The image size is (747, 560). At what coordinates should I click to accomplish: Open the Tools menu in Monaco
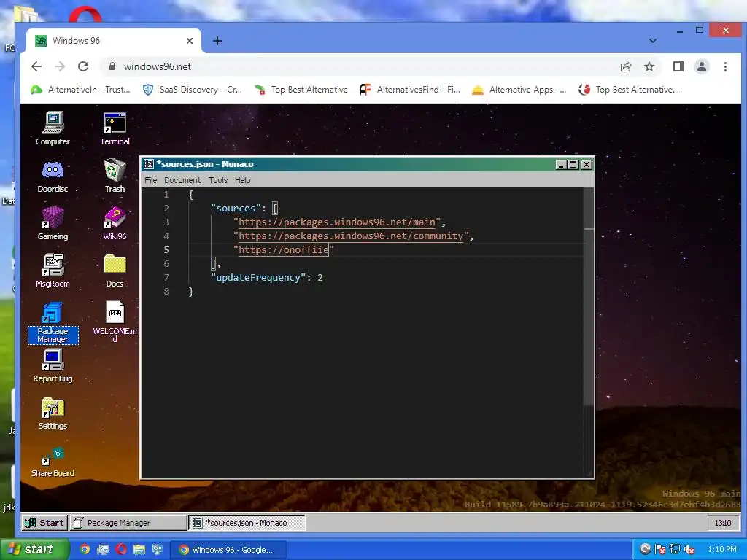coord(217,180)
